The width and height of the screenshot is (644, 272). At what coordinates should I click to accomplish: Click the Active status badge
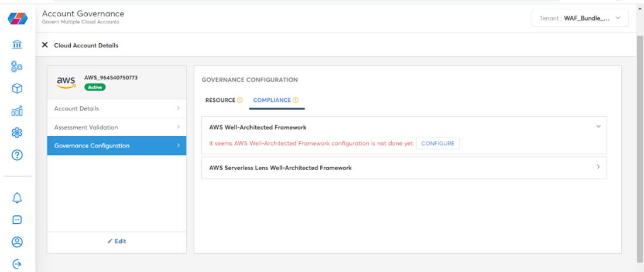coord(95,87)
